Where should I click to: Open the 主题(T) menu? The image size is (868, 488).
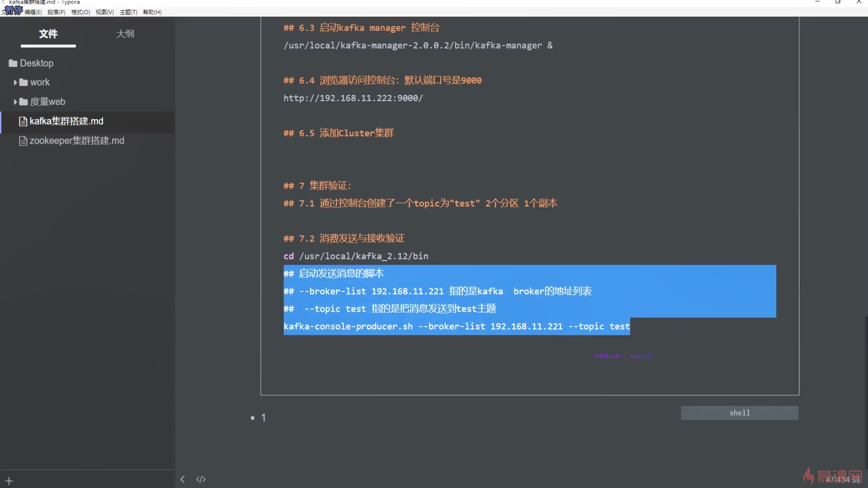128,12
